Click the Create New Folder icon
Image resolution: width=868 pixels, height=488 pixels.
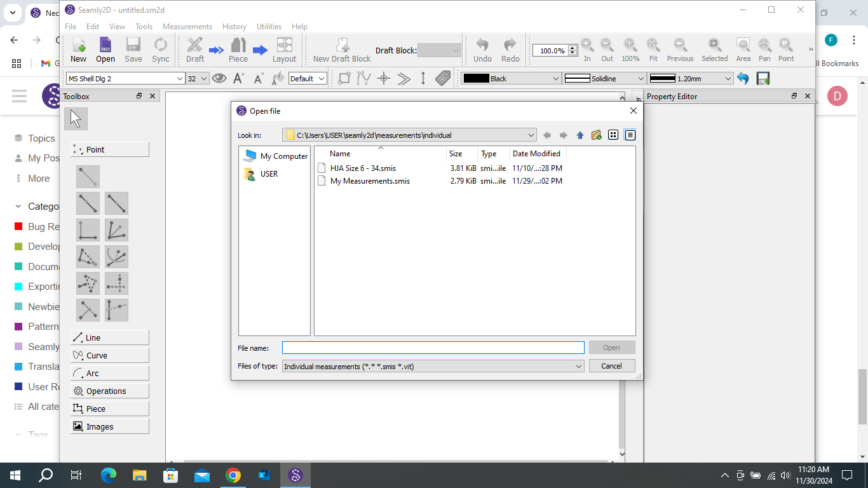(x=596, y=135)
